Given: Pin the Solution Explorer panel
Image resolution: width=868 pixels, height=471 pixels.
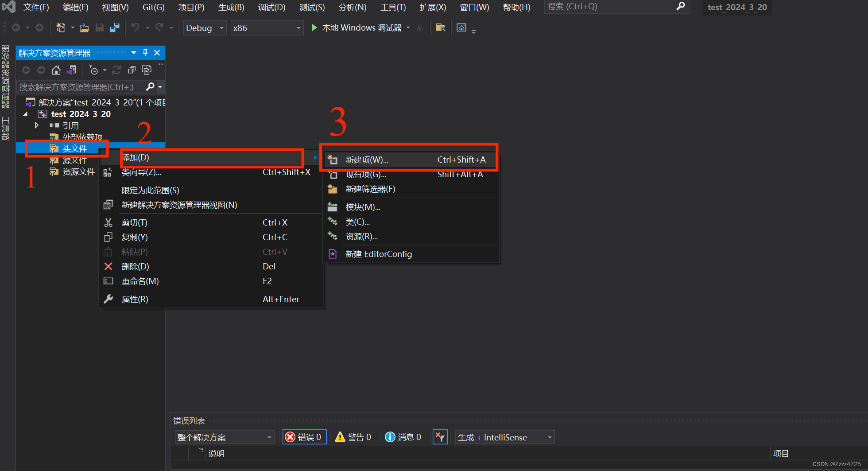Looking at the screenshot, I should [145, 53].
